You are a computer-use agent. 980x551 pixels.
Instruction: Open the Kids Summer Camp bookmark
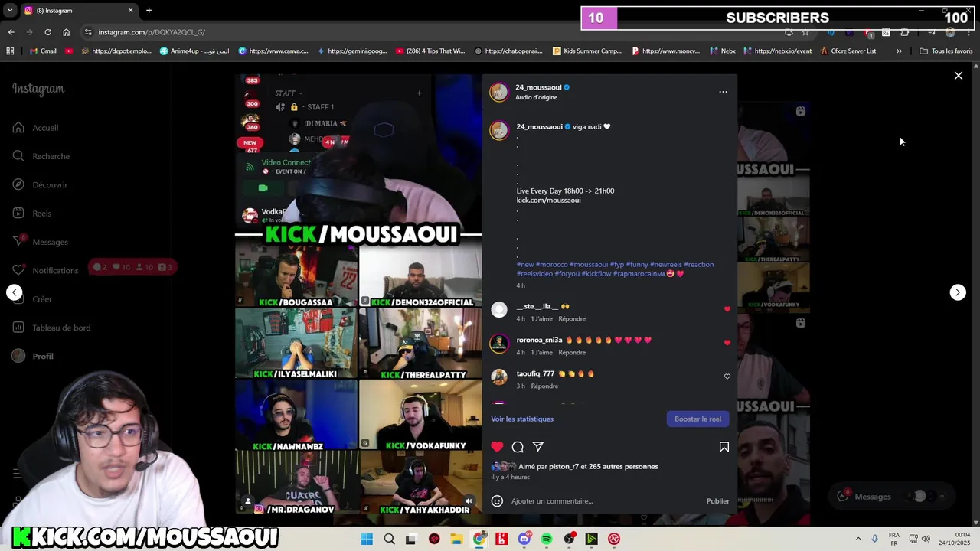(x=587, y=51)
